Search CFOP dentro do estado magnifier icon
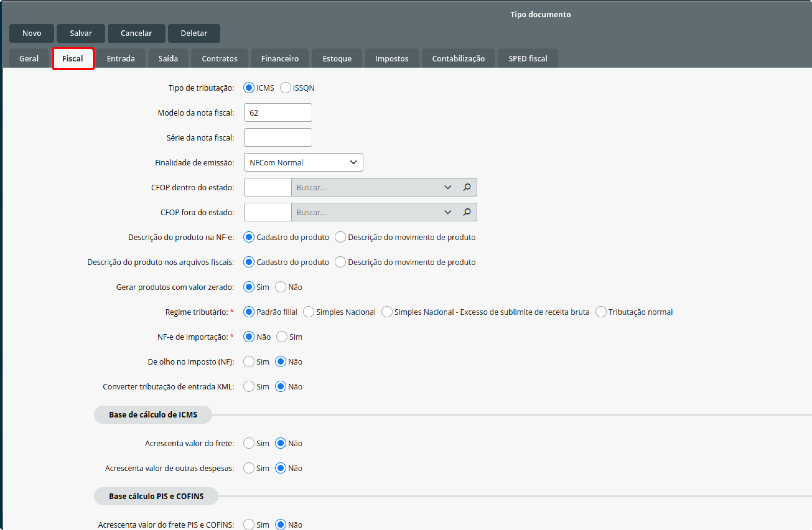This screenshot has height=530, width=812. point(467,187)
